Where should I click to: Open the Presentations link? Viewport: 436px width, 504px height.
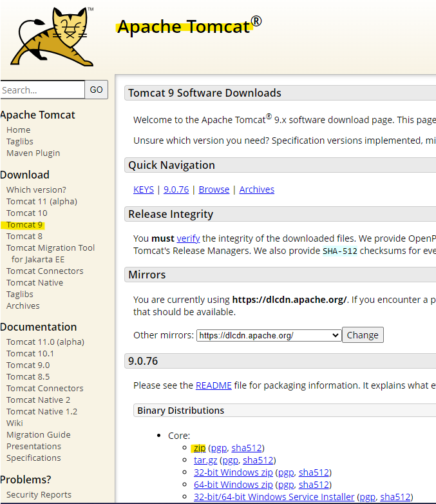[33, 446]
